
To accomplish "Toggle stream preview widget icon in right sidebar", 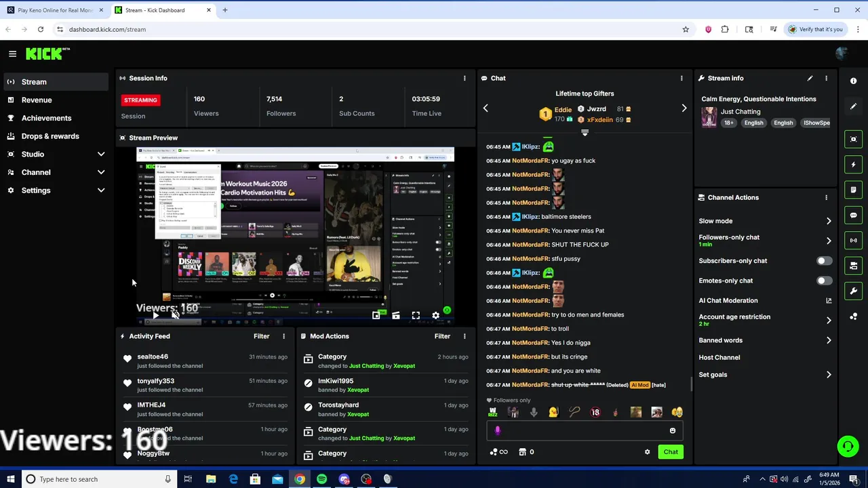I will coord(853,139).
